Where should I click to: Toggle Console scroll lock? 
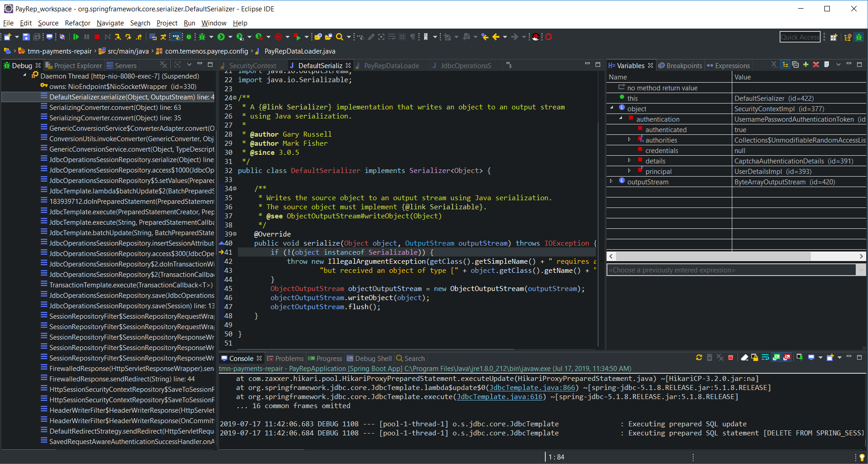click(x=755, y=358)
